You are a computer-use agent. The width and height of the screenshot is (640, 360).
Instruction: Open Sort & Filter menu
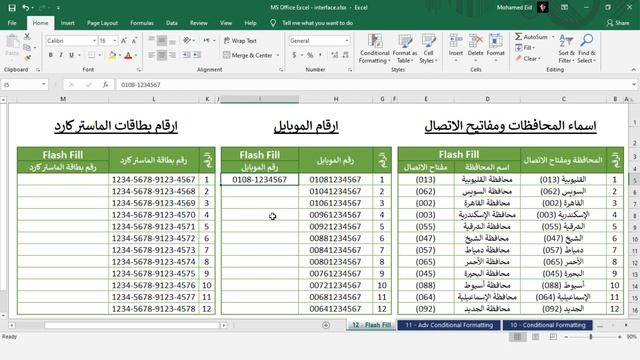coord(566,49)
